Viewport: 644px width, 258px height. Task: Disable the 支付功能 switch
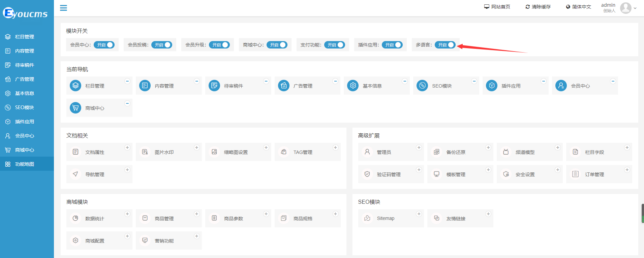point(334,45)
